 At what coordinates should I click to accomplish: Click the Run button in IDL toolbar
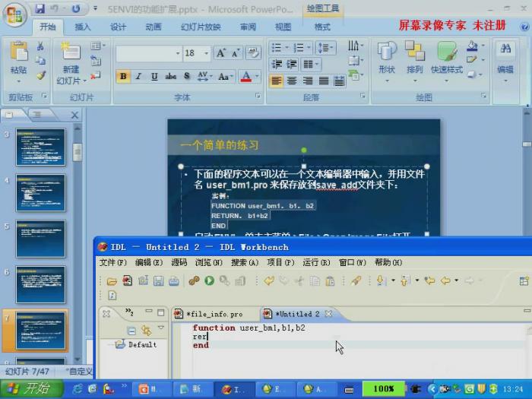[x=209, y=281]
